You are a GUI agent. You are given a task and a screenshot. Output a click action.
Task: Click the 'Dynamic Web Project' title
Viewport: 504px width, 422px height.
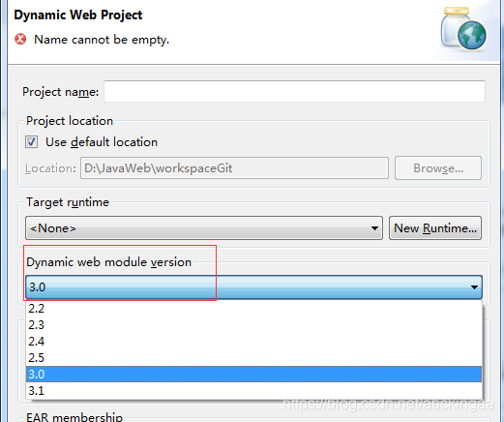pyautogui.click(x=78, y=15)
